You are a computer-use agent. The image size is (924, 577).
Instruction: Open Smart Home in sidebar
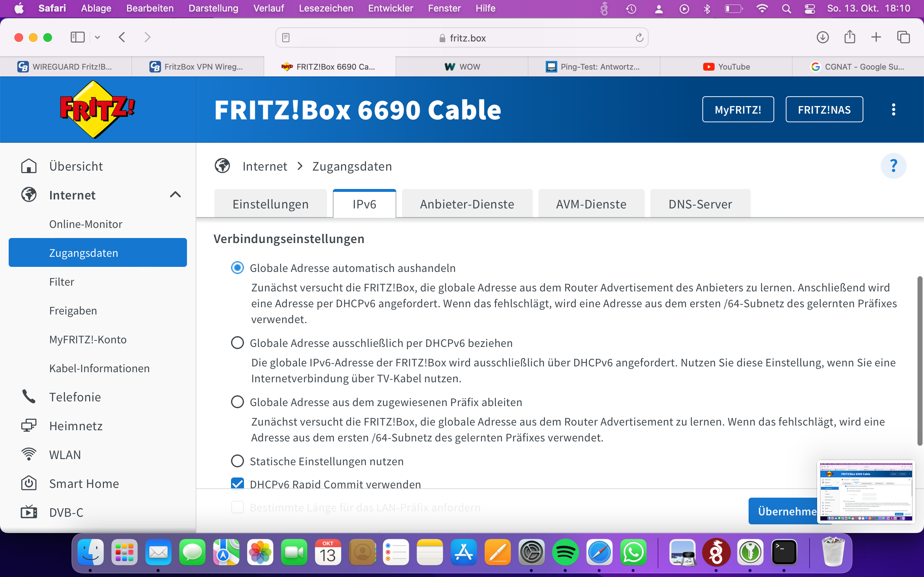click(x=84, y=484)
